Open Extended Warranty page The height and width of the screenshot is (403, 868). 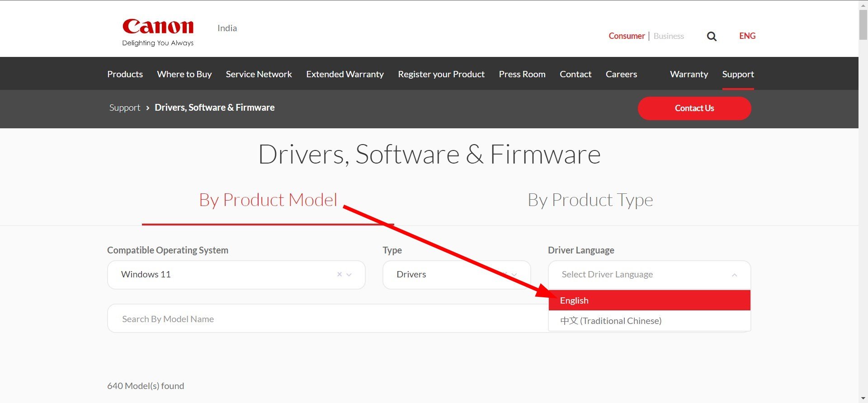(345, 74)
